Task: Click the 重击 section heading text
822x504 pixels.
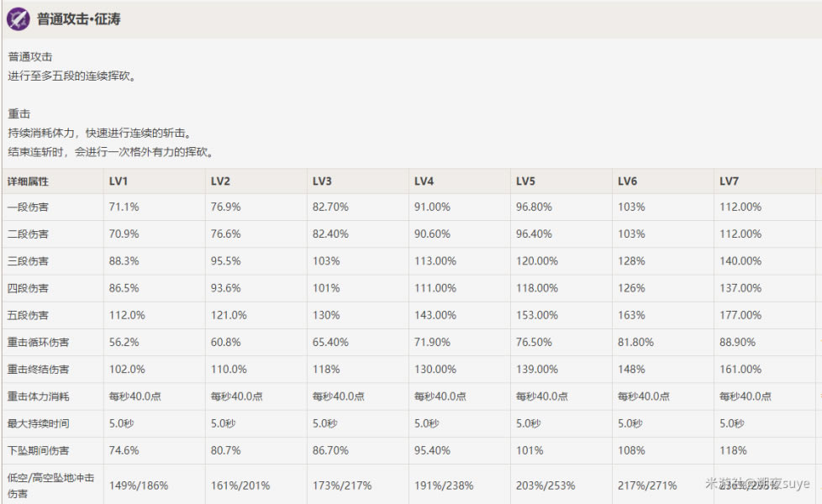Action: point(19,113)
